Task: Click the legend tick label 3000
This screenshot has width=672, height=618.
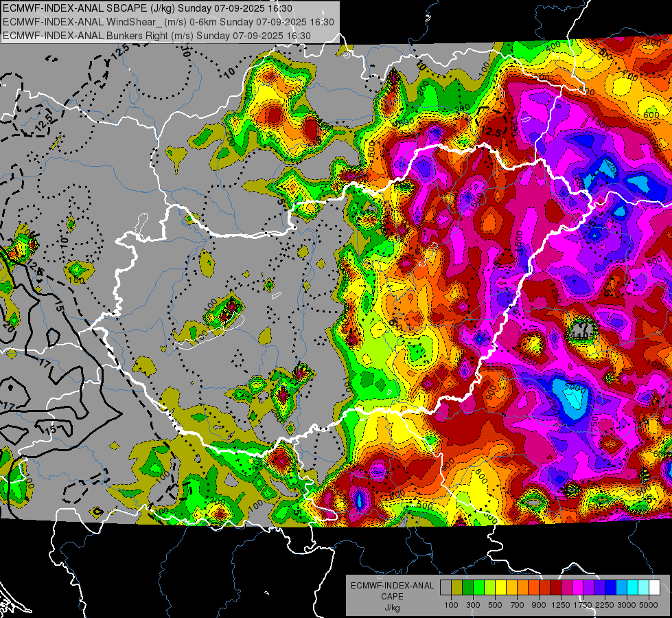Action: [627, 605]
